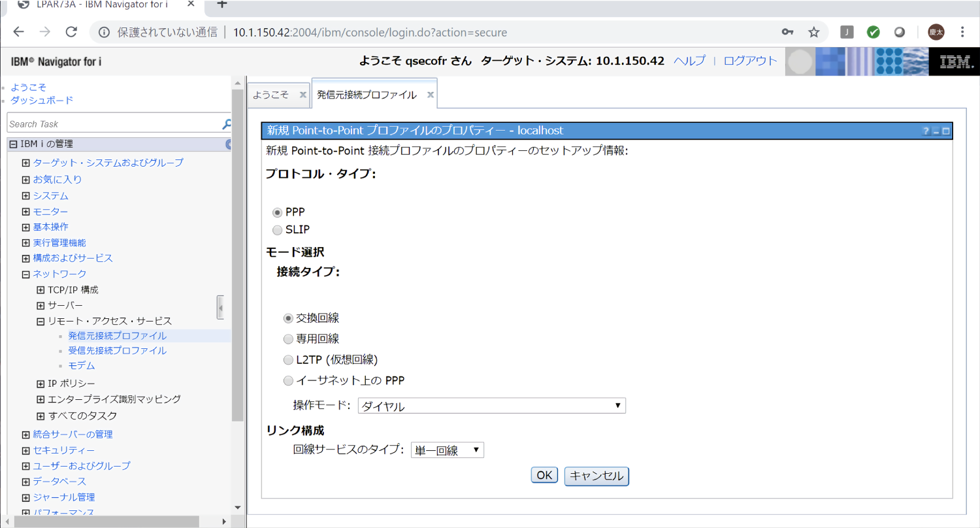Open the ダッシュボード sidebar link
Viewport: 980px width, 528px height.
click(42, 100)
